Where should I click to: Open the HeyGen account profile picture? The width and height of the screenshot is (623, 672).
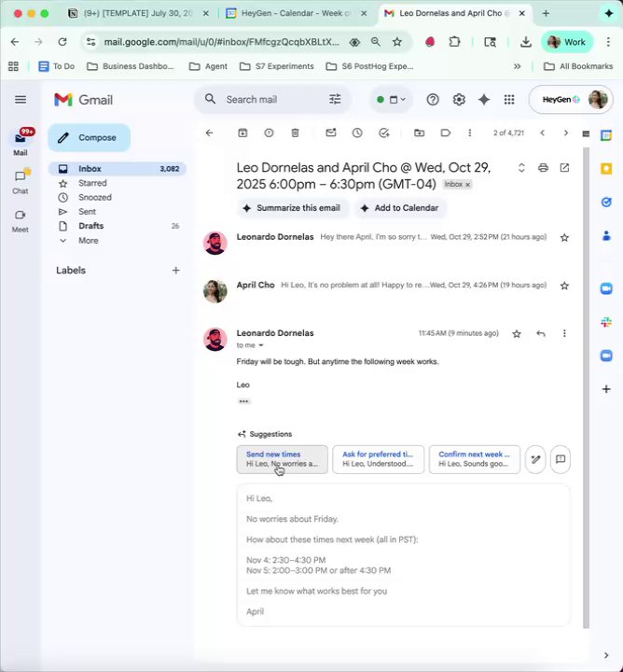(598, 100)
